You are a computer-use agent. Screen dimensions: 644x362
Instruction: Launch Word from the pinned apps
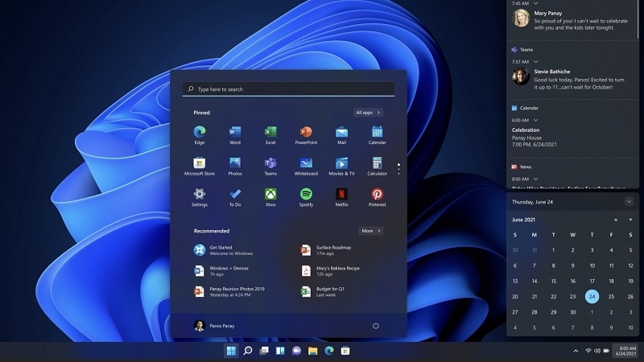click(x=235, y=135)
